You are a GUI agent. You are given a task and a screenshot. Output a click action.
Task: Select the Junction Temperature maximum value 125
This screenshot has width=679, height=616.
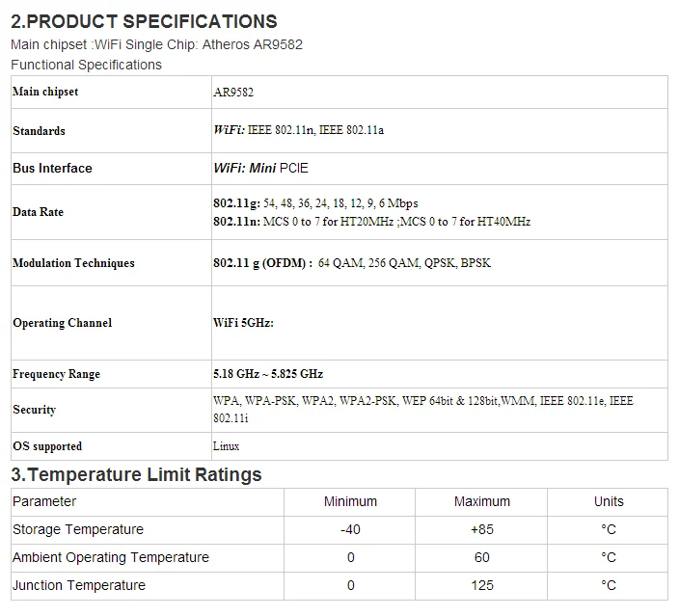click(x=482, y=585)
